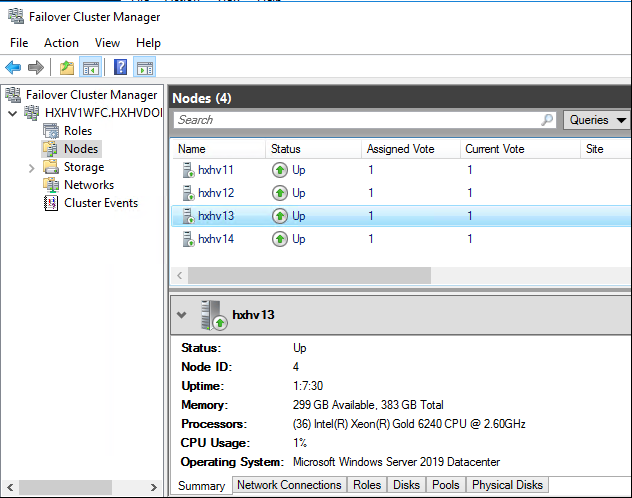
Task: Click the Failover Cluster Manager root tree icon
Action: point(13,95)
